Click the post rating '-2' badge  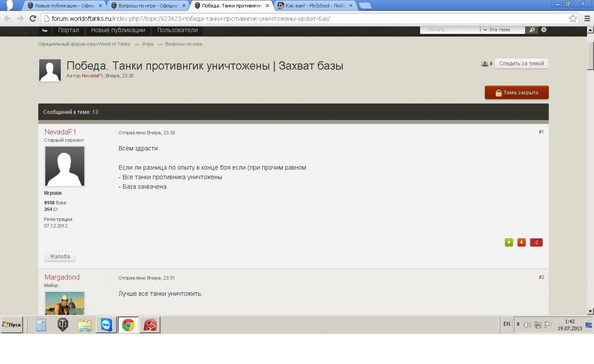[536, 242]
